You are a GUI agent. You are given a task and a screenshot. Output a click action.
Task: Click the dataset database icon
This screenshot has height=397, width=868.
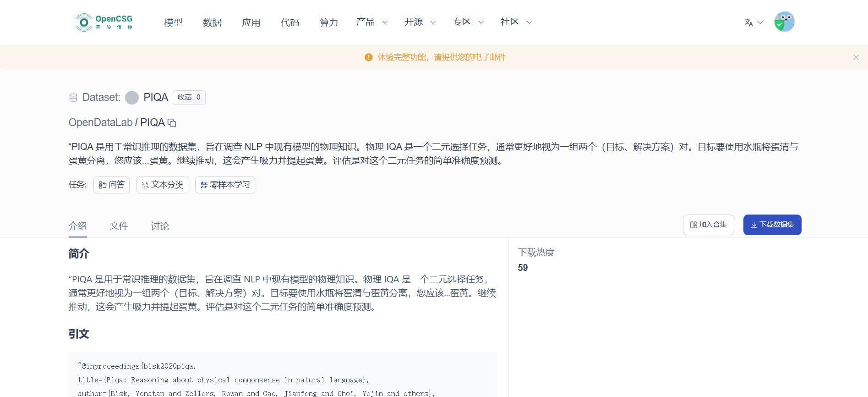(73, 98)
